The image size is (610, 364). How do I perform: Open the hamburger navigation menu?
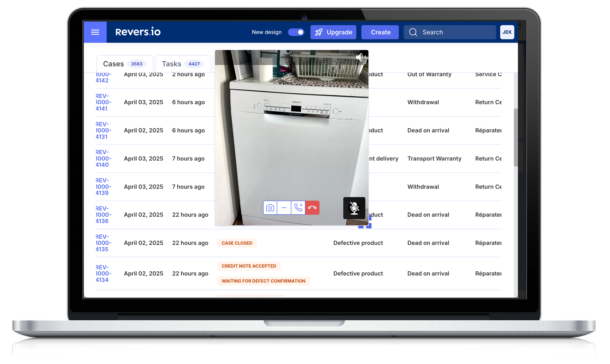pos(95,32)
